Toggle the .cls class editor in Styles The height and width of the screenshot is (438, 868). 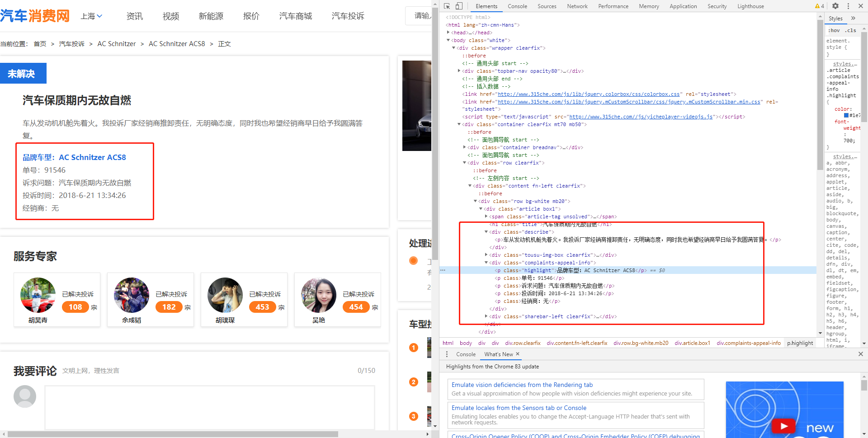850,30
